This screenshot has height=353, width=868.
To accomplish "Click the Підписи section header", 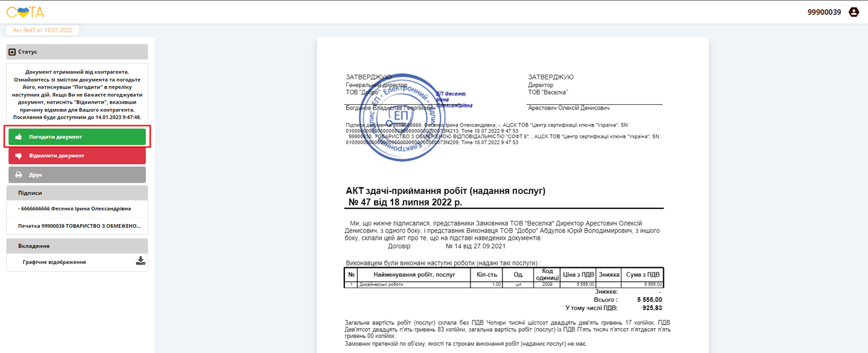I will pyautogui.click(x=77, y=193).
